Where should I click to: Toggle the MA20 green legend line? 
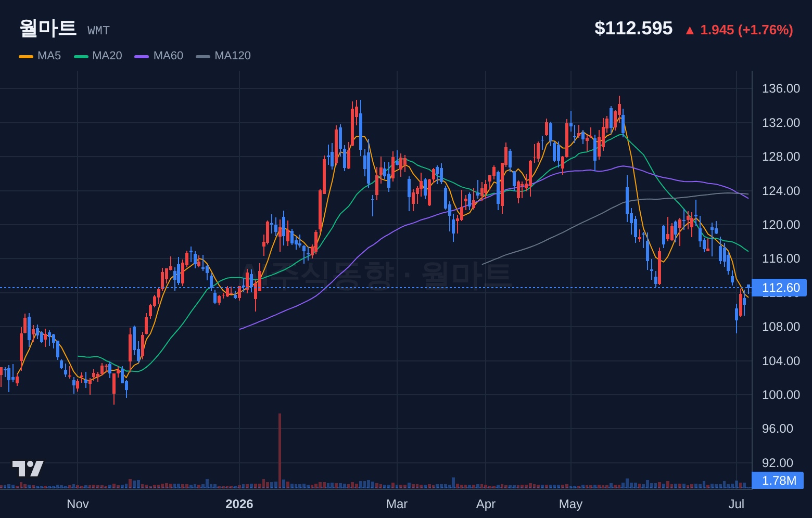[81, 56]
